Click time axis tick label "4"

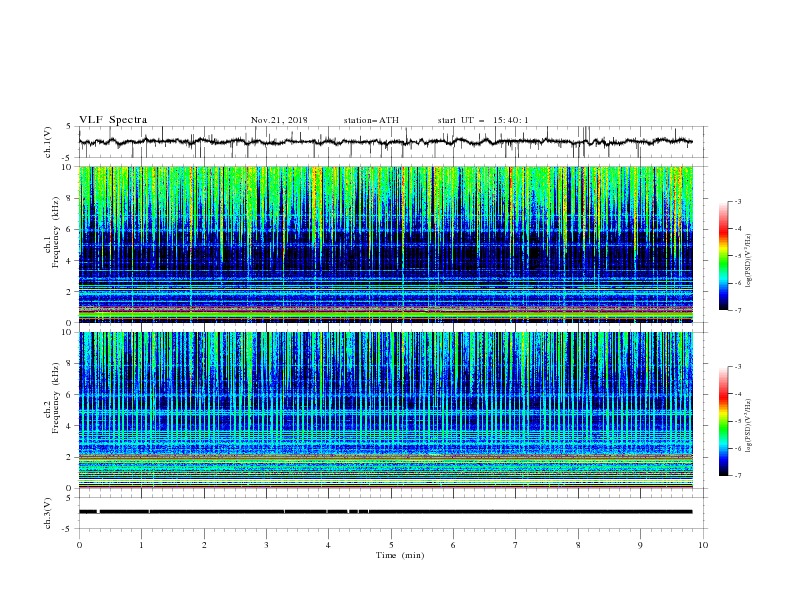[328, 545]
